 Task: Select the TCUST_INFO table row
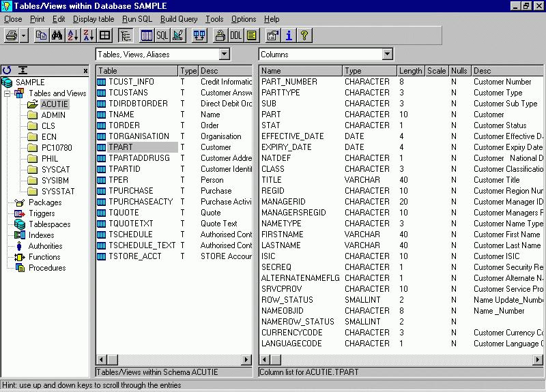(174, 82)
